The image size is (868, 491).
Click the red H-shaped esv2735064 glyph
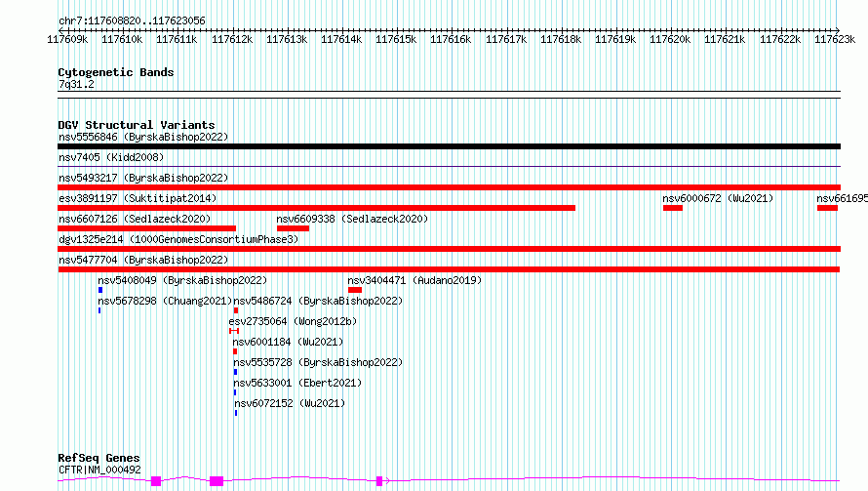234,331
